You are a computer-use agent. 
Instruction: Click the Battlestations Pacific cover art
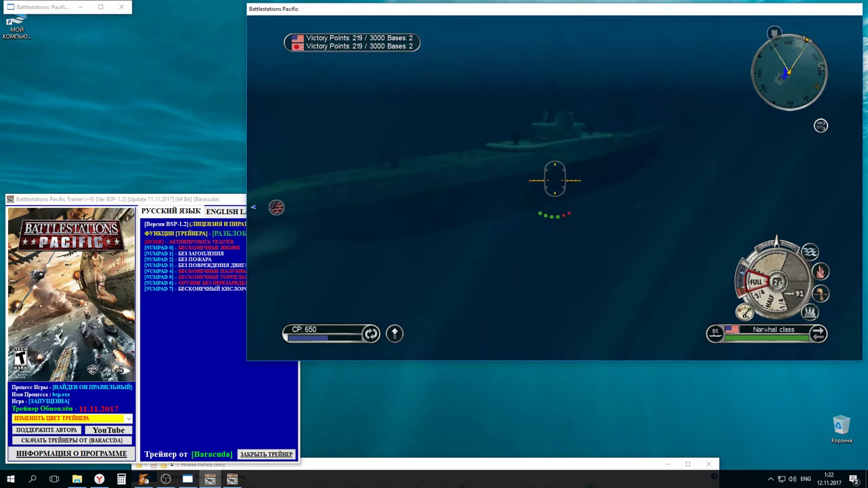click(71, 294)
